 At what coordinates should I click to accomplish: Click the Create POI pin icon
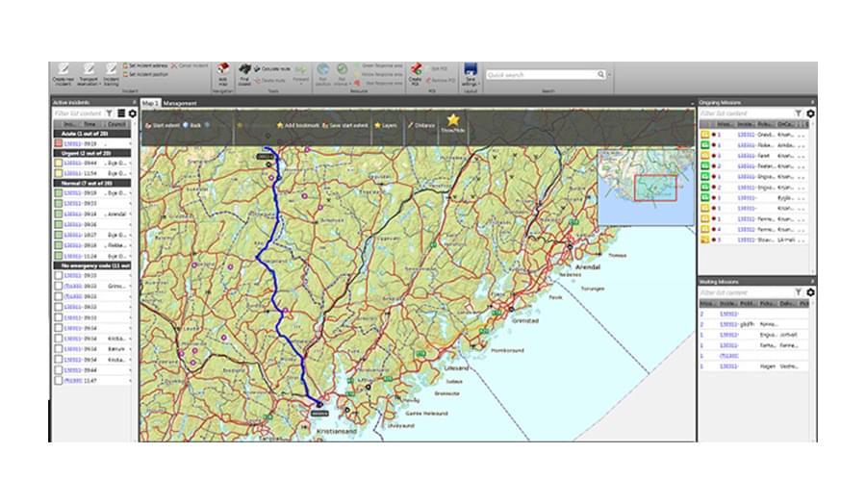[416, 69]
